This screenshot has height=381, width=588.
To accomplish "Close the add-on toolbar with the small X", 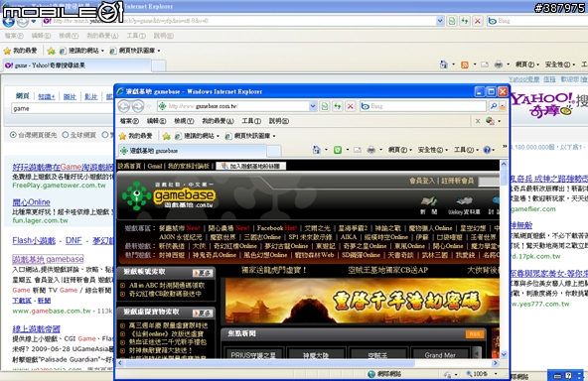I will [x=478, y=121].
